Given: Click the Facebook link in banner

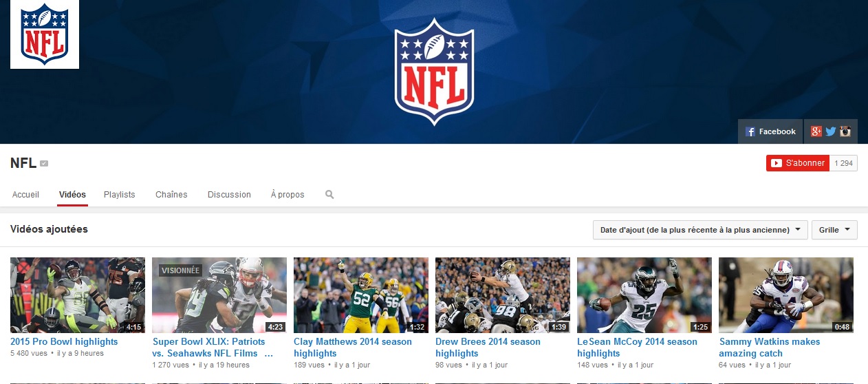Looking at the screenshot, I should click(770, 131).
